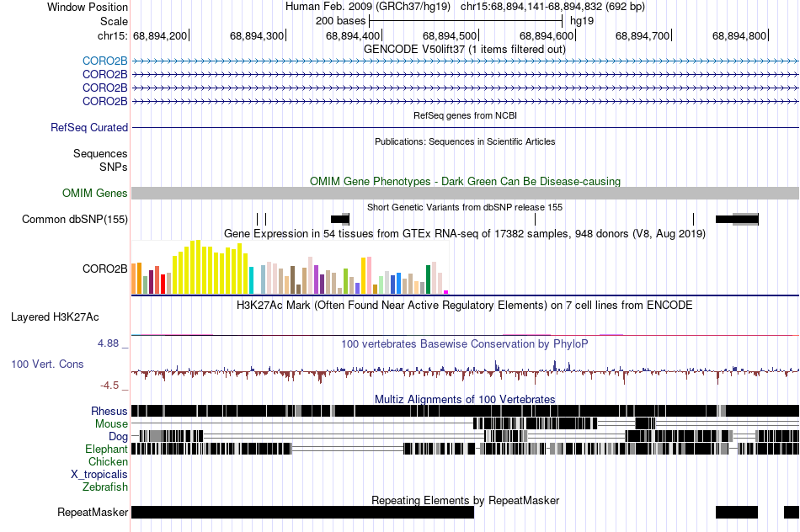The image size is (800, 532).
Task: Click the 68,894,500 ruler position
Action: click(450, 35)
